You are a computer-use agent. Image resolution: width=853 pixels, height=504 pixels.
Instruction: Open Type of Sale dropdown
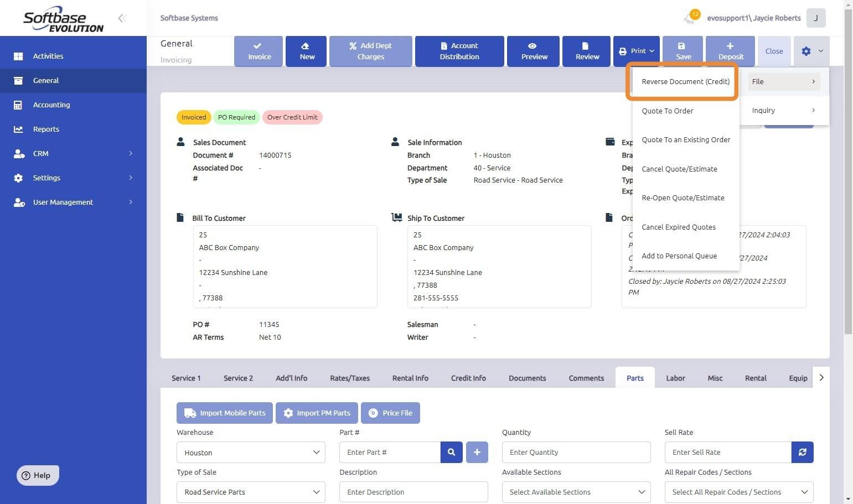(251, 492)
